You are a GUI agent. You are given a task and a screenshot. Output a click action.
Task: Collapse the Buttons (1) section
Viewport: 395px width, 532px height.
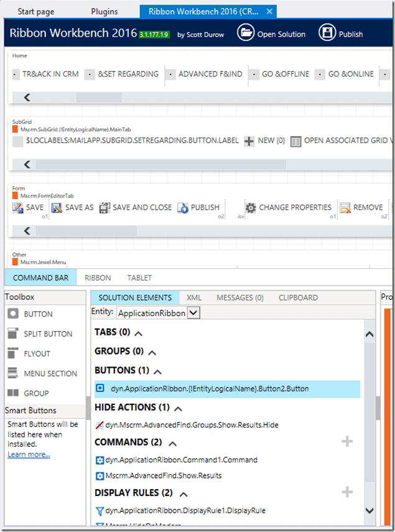pyautogui.click(x=158, y=371)
